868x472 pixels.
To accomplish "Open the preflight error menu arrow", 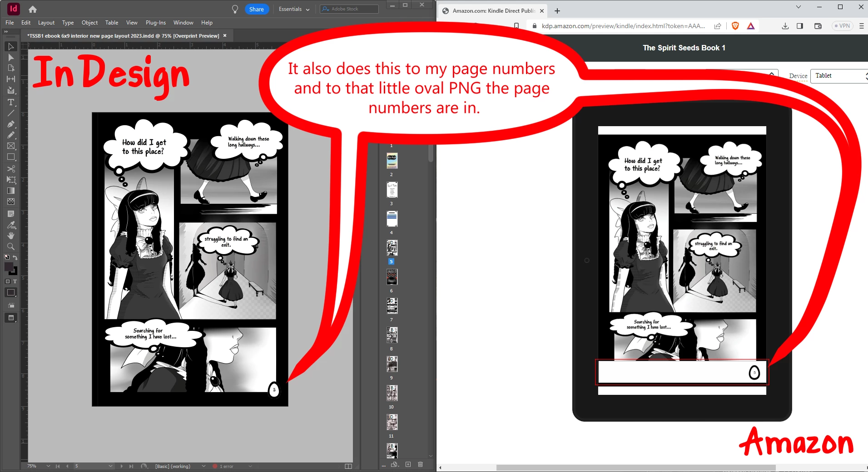I will point(250,466).
